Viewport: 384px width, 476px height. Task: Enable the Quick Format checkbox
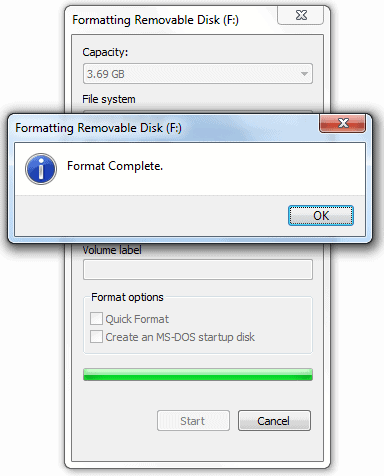point(96,319)
